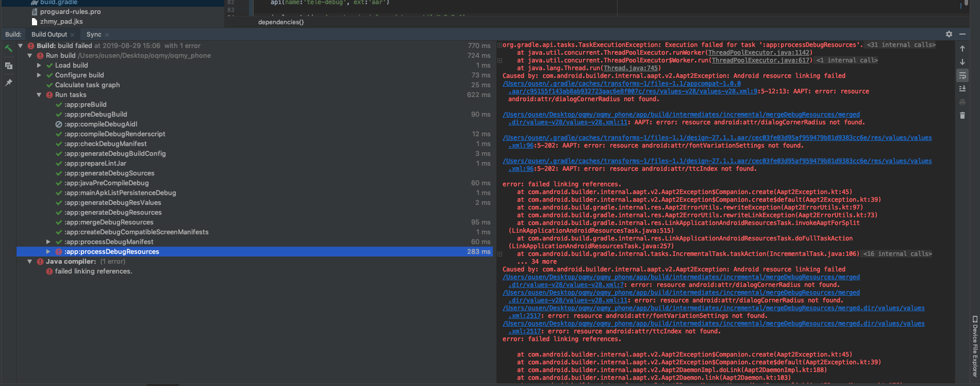Screen dimensions: 980x386
Task: Expand the Configure build node
Action: pos(39,75)
